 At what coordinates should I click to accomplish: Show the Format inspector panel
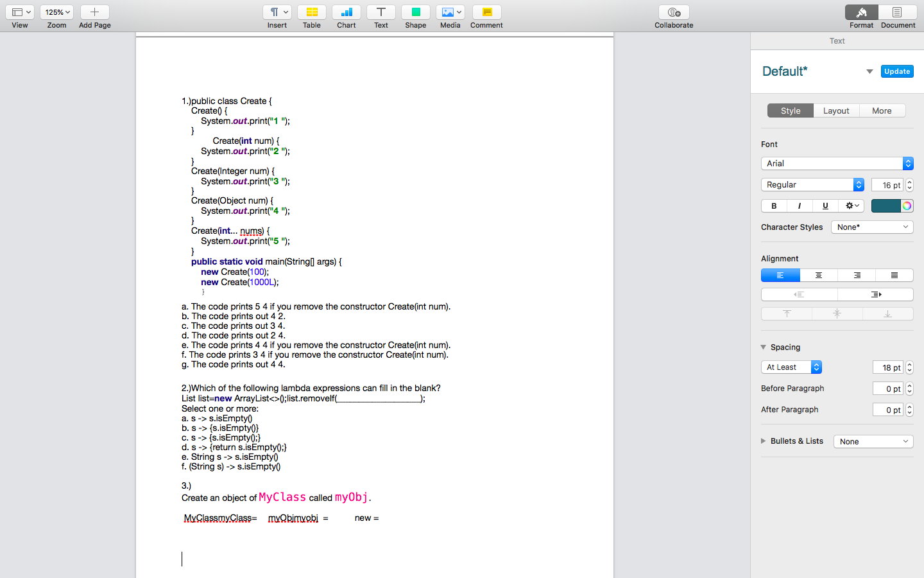[862, 12]
